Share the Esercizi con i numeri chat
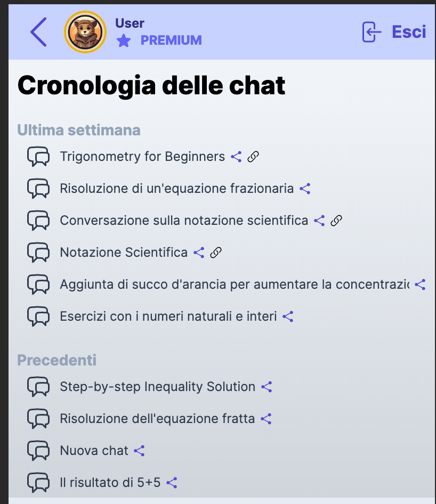Image resolution: width=436 pixels, height=504 pixels. [x=288, y=316]
